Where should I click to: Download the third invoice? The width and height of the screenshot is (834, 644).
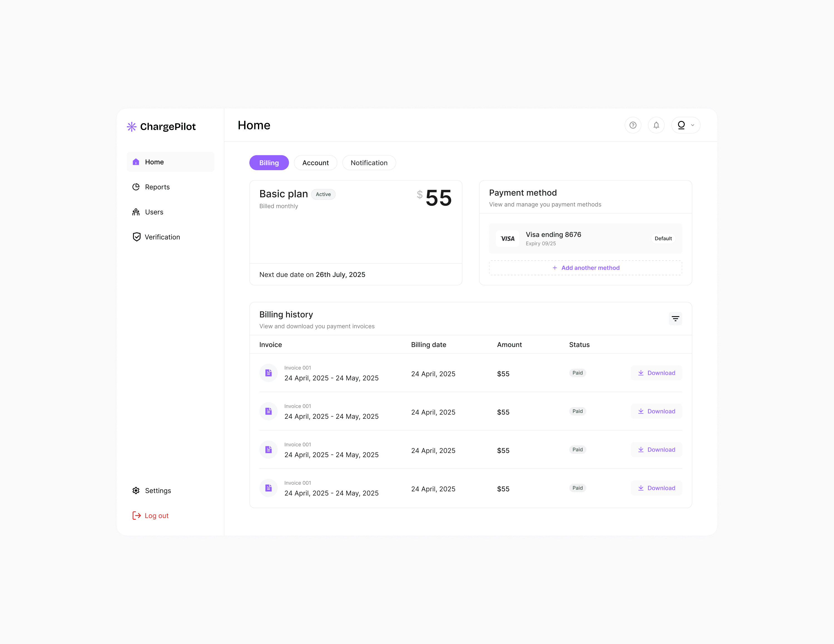[x=656, y=450]
